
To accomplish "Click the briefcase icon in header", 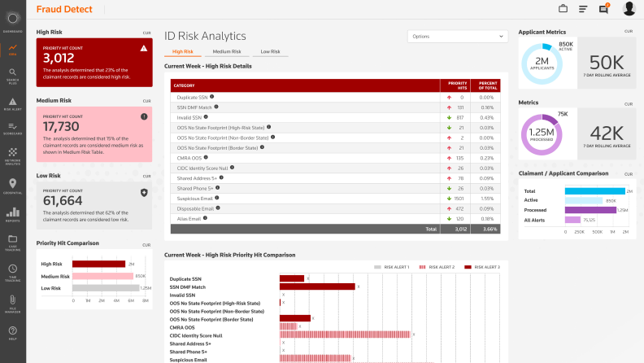I will coord(563,9).
